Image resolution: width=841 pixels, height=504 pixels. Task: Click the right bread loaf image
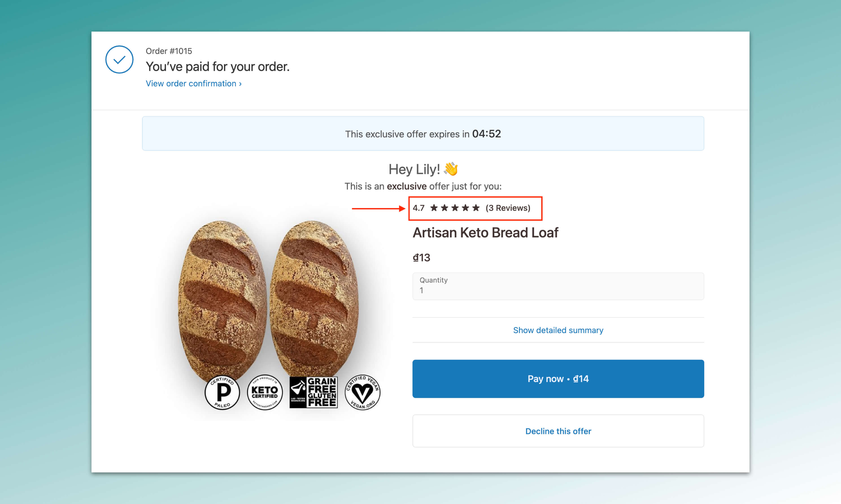[314, 299]
